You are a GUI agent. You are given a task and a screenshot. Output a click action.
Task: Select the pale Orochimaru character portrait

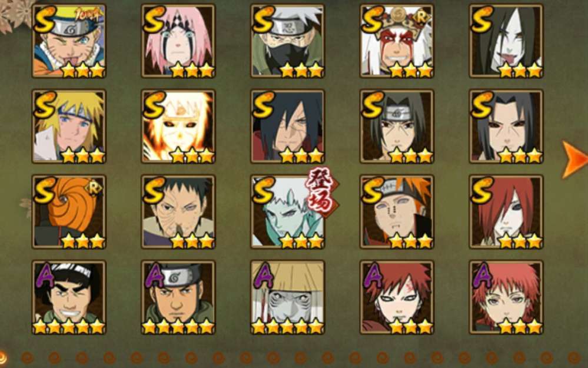pos(506,41)
